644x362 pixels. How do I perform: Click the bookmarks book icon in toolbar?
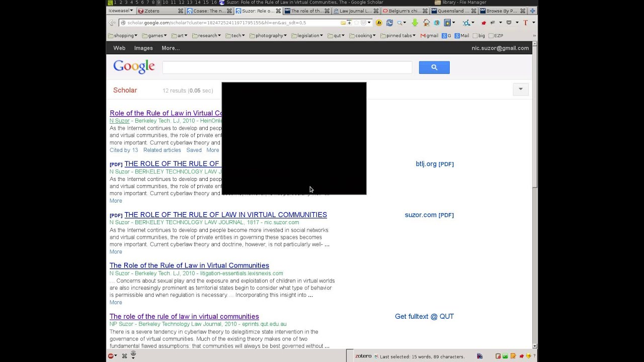pos(447,23)
